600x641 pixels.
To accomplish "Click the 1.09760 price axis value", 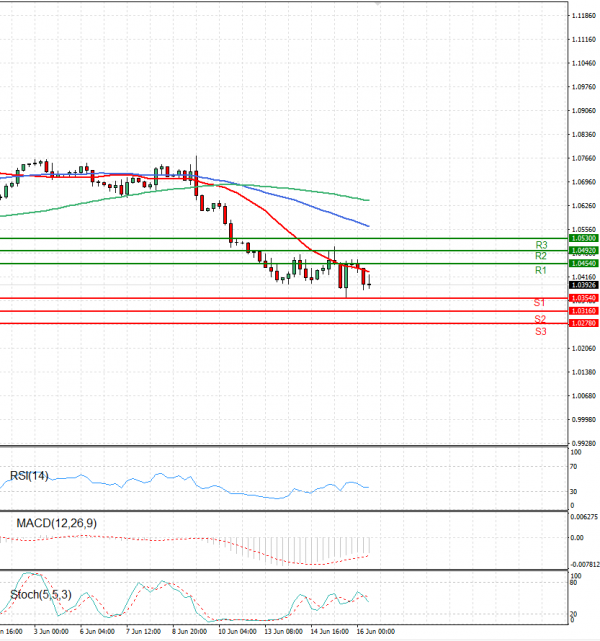I will [584, 87].
